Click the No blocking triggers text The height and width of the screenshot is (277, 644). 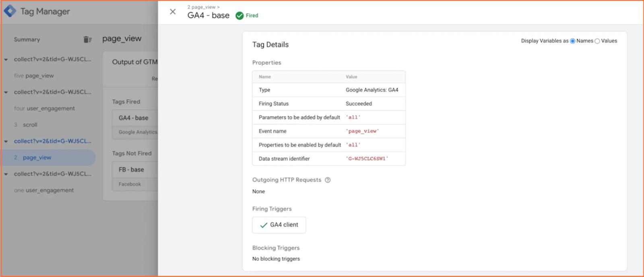point(276,259)
